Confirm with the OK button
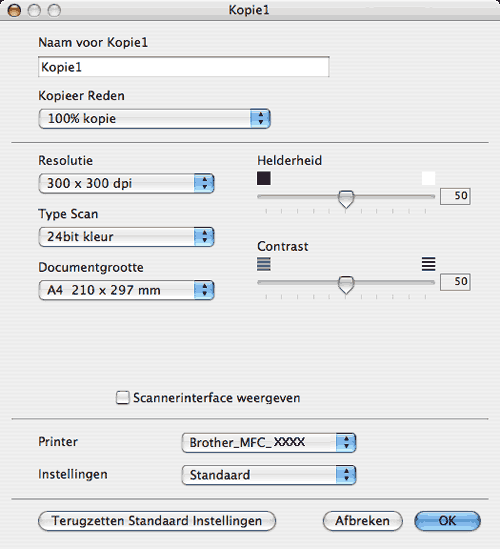 tap(447, 521)
